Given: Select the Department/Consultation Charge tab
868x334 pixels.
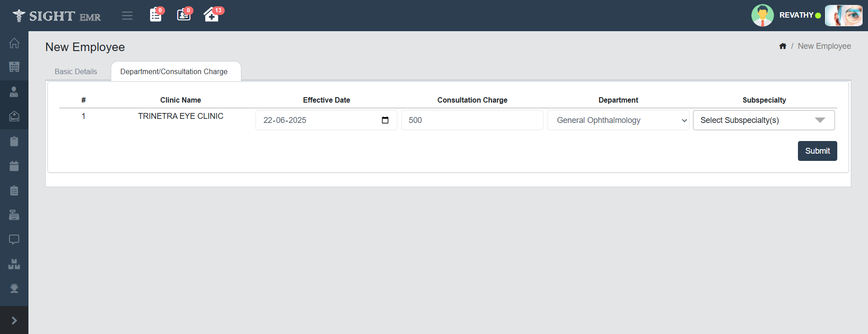Looking at the screenshot, I should point(174,72).
